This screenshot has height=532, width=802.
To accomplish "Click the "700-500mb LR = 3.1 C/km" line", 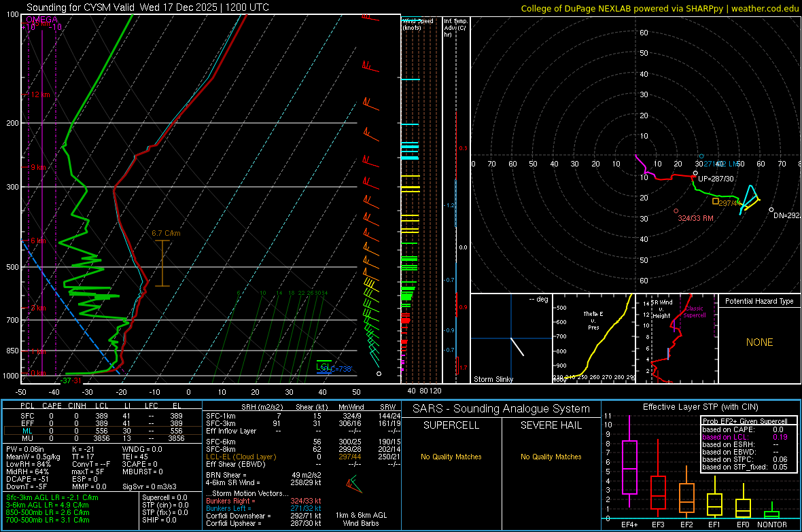I will (x=48, y=520).
